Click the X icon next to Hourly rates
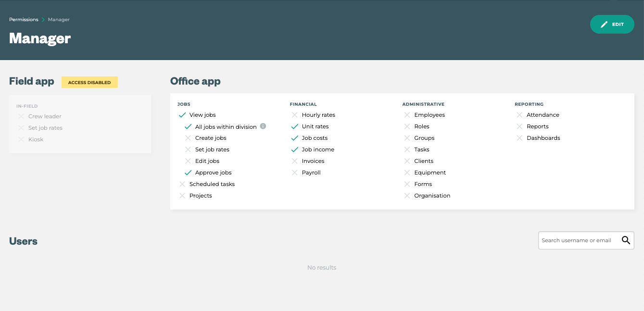The image size is (644, 311). 295,115
